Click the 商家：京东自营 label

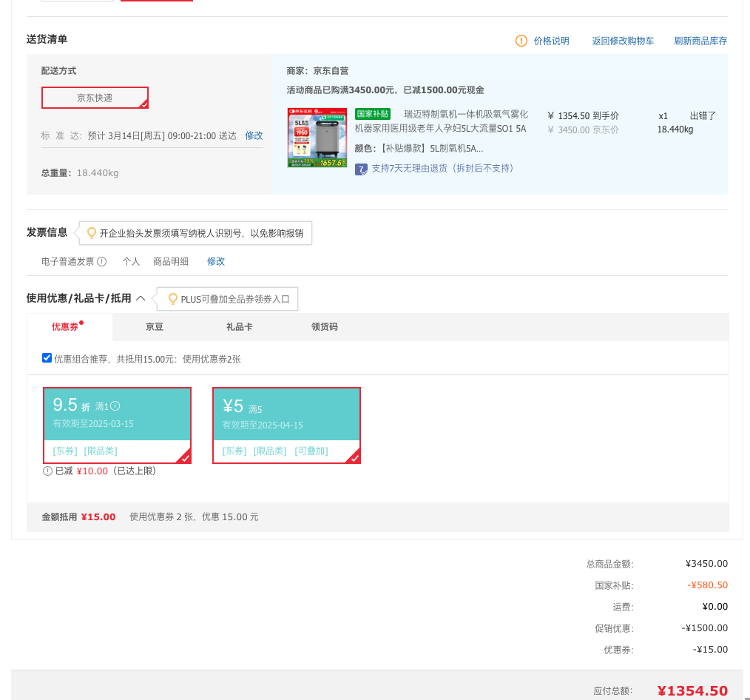pos(317,71)
